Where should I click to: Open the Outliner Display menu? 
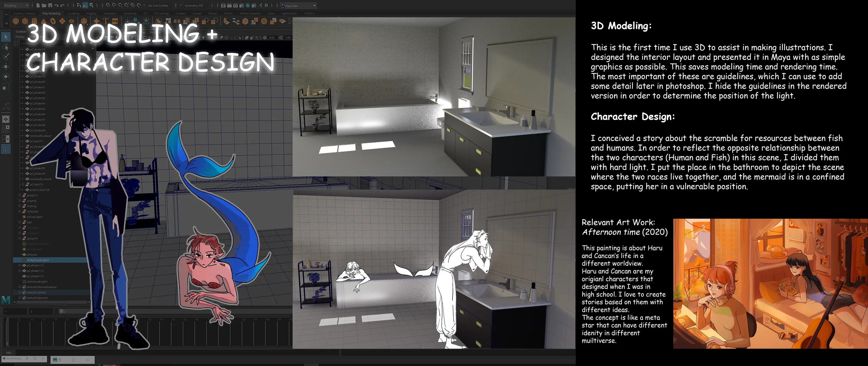tap(20, 37)
